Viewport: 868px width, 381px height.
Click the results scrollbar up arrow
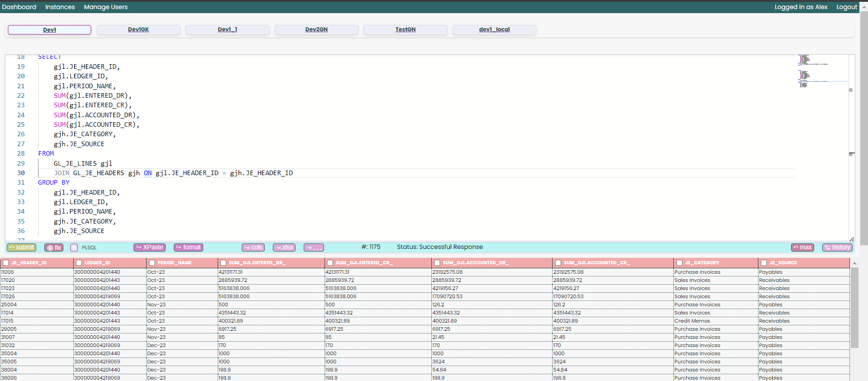pyautogui.click(x=854, y=263)
